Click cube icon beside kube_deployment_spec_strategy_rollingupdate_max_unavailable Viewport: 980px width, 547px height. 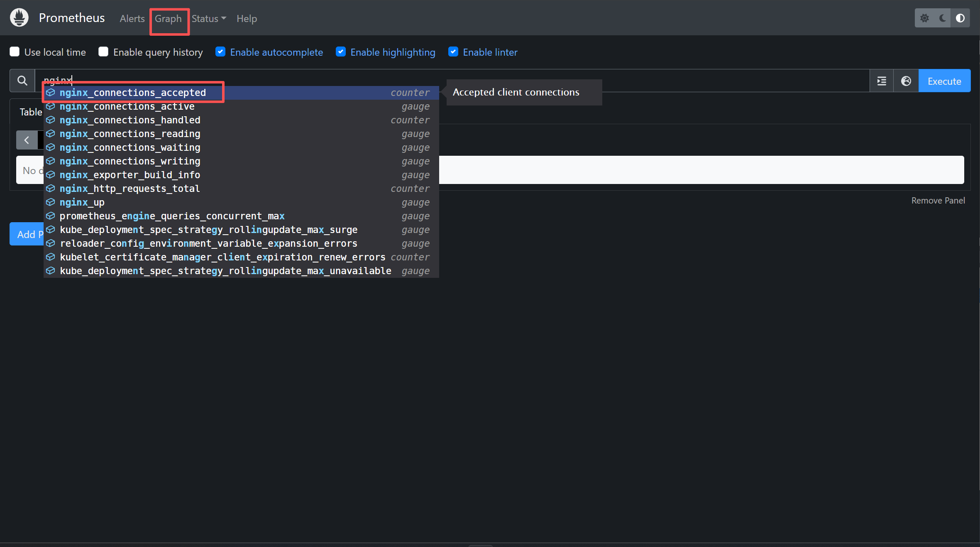coord(50,271)
